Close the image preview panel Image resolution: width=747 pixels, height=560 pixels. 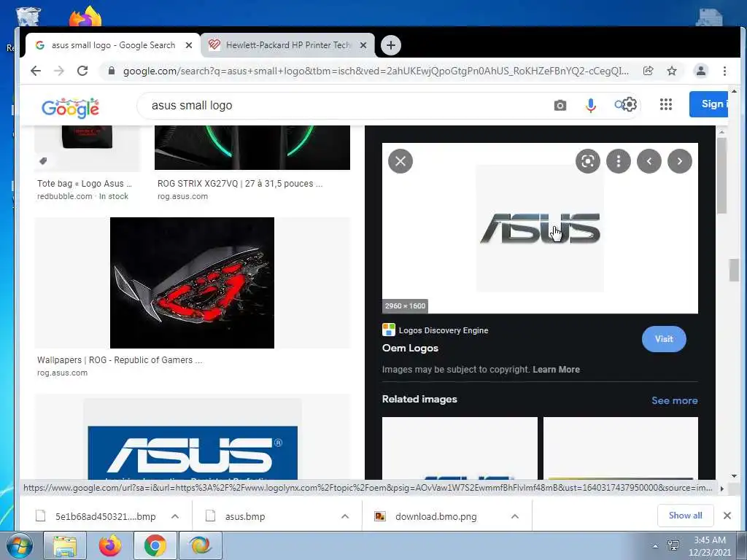[x=400, y=161]
